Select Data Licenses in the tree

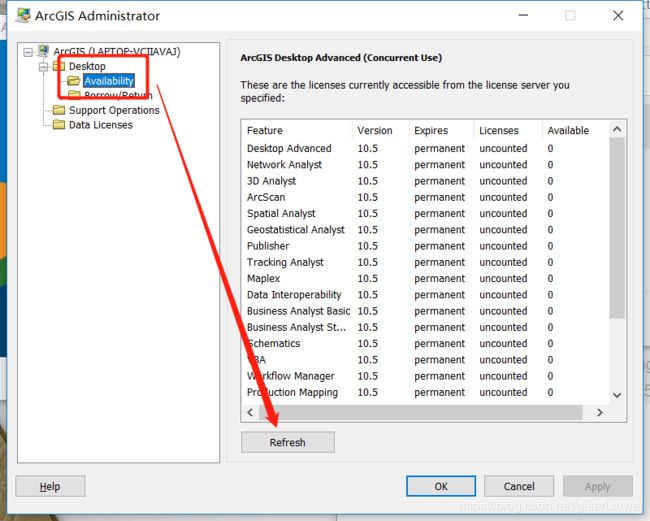pyautogui.click(x=101, y=125)
